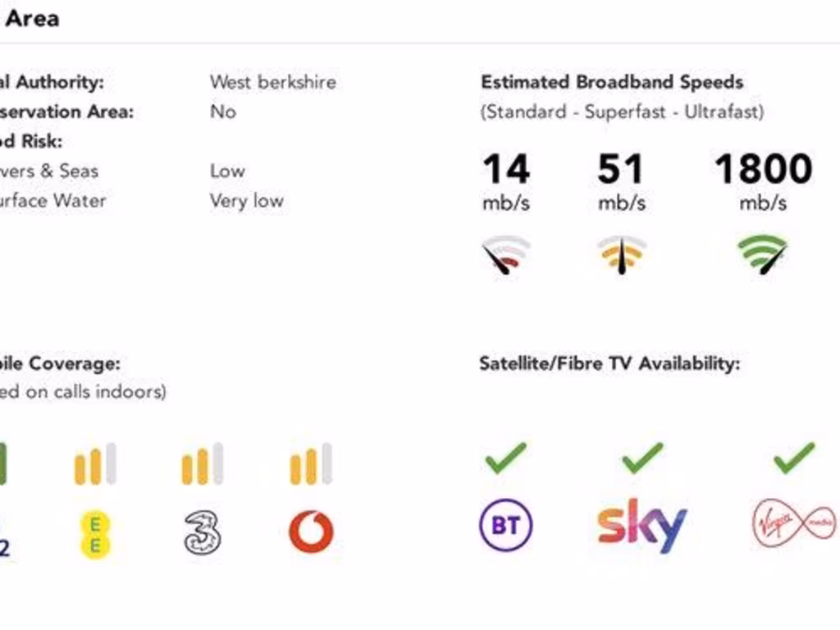Click the standard speed red gauge icon
Screen dimensions: 840x630
click(506, 255)
